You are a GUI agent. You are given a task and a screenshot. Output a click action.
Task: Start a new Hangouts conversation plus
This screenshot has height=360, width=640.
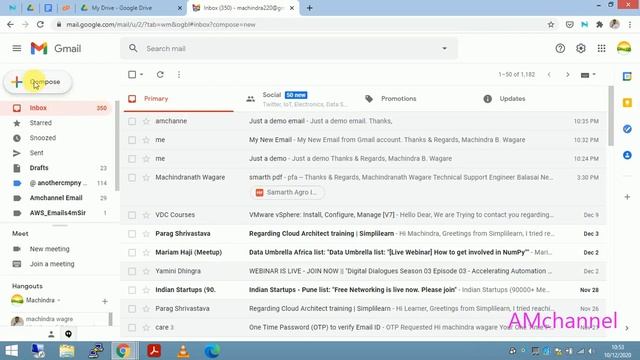coord(105,301)
